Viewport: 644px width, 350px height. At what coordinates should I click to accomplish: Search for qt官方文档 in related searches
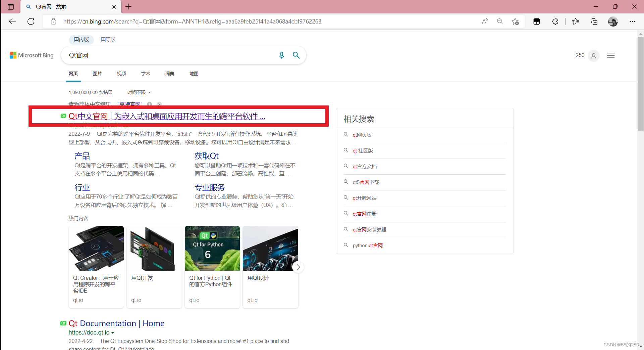pyautogui.click(x=364, y=166)
